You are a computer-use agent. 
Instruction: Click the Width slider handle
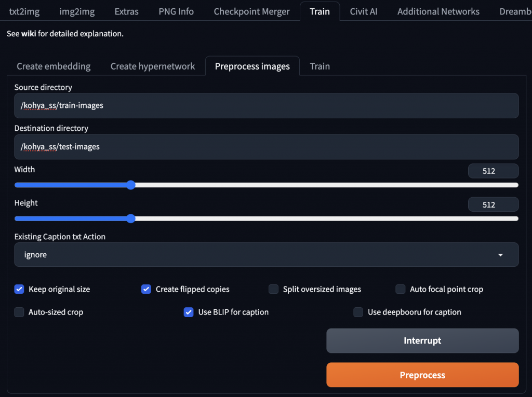tap(131, 185)
